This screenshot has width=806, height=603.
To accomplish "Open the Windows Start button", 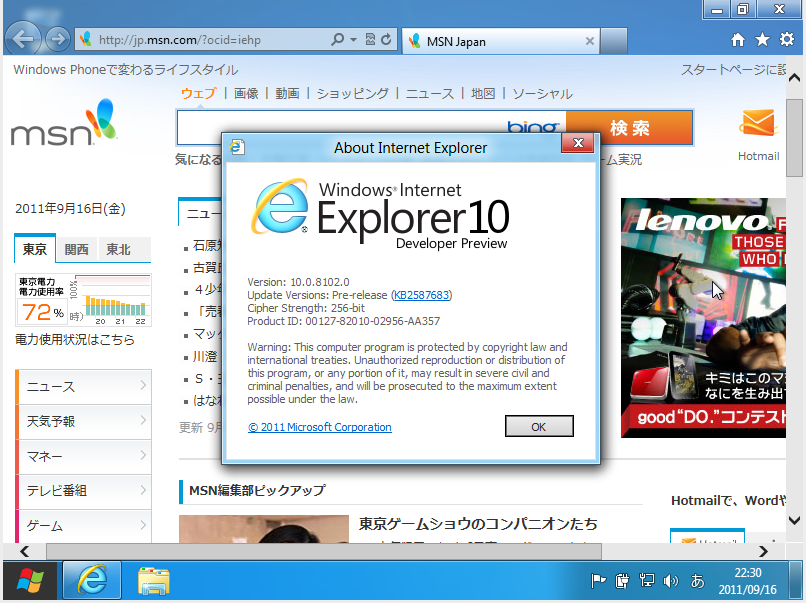I will coord(30,581).
